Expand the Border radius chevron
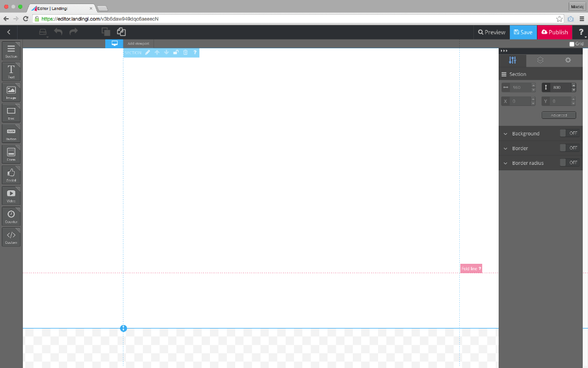The height and width of the screenshot is (368, 588). pyautogui.click(x=505, y=163)
